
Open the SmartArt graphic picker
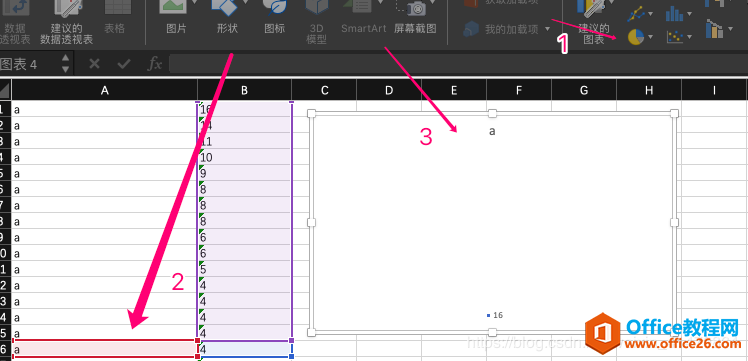pyautogui.click(x=364, y=17)
